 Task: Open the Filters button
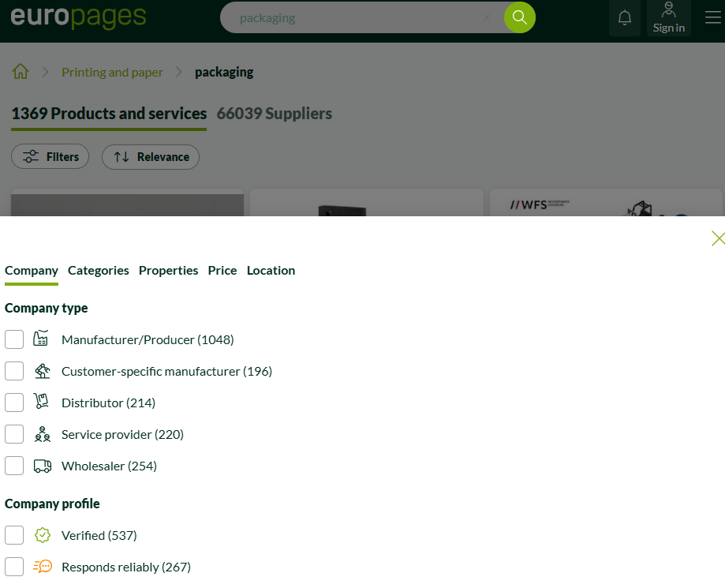(x=50, y=157)
